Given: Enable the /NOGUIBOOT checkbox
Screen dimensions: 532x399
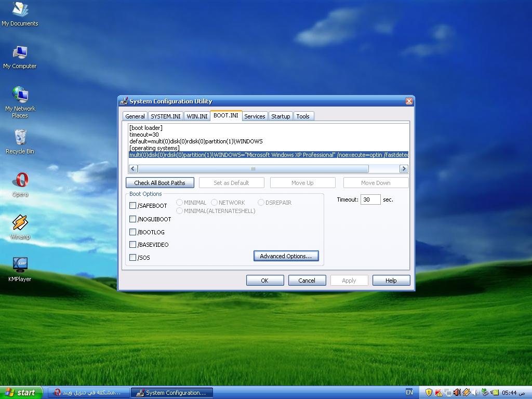Looking at the screenshot, I should click(x=132, y=219).
